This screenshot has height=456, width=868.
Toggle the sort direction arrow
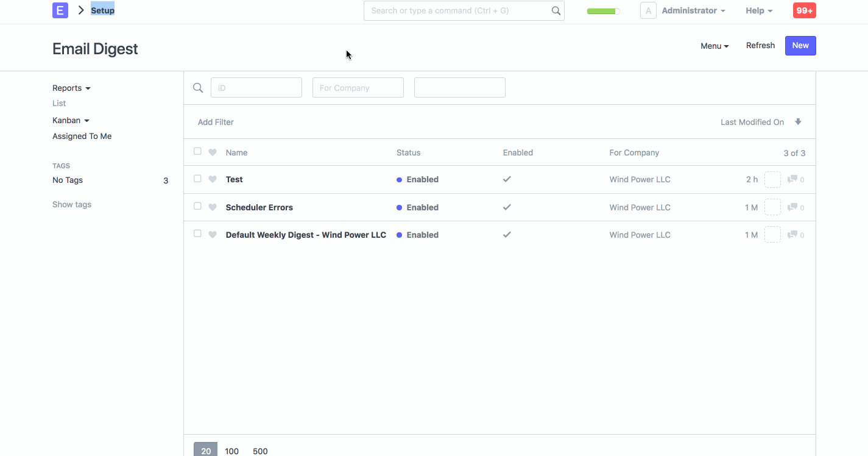pyautogui.click(x=798, y=121)
